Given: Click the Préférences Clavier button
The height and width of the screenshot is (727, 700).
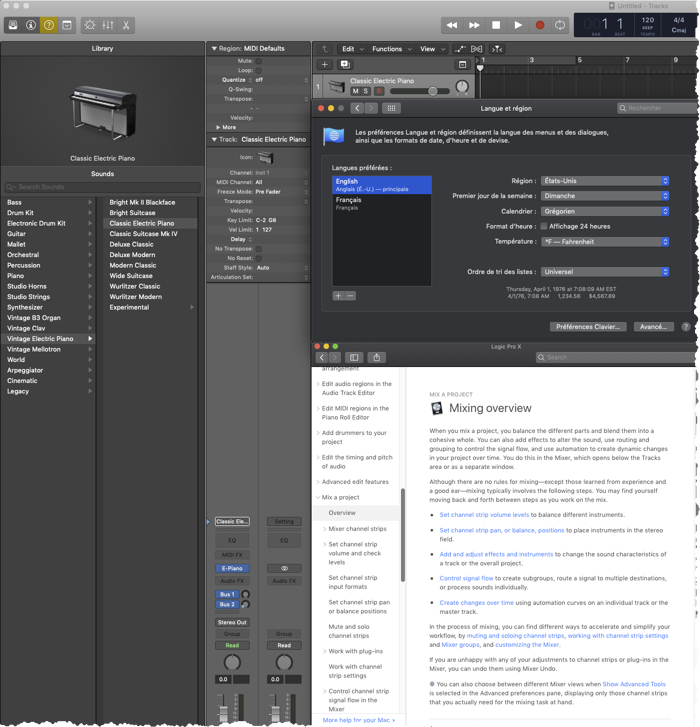Looking at the screenshot, I should coord(588,326).
